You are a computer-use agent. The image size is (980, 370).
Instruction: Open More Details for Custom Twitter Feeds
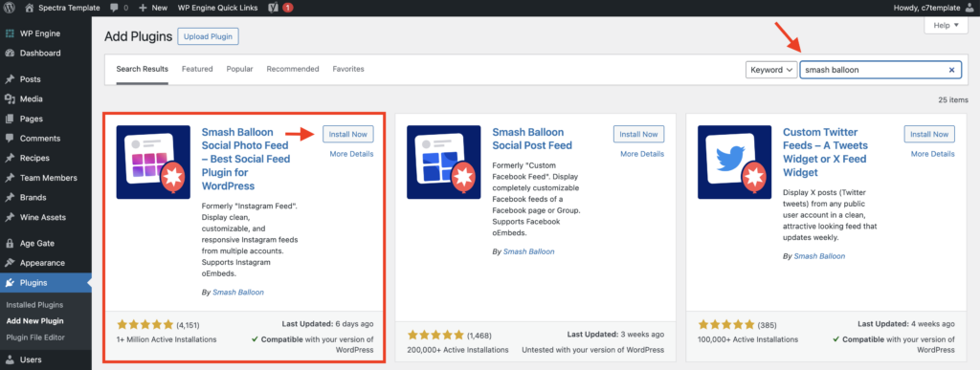(932, 154)
